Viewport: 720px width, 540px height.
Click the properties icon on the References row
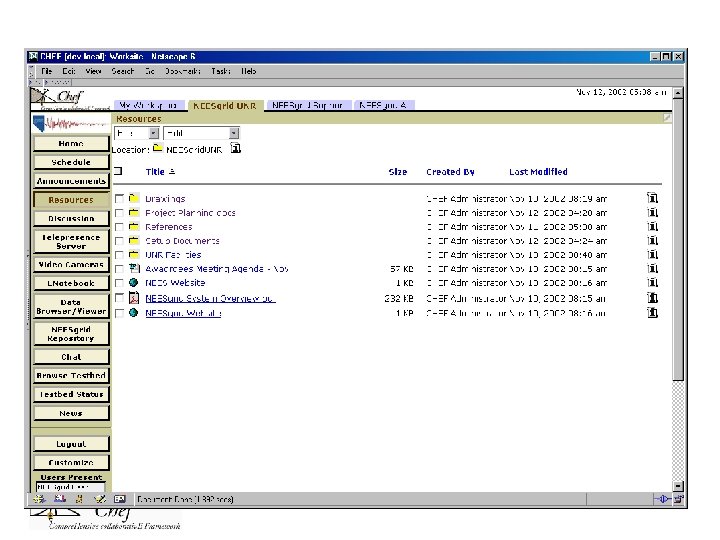[x=652, y=226]
